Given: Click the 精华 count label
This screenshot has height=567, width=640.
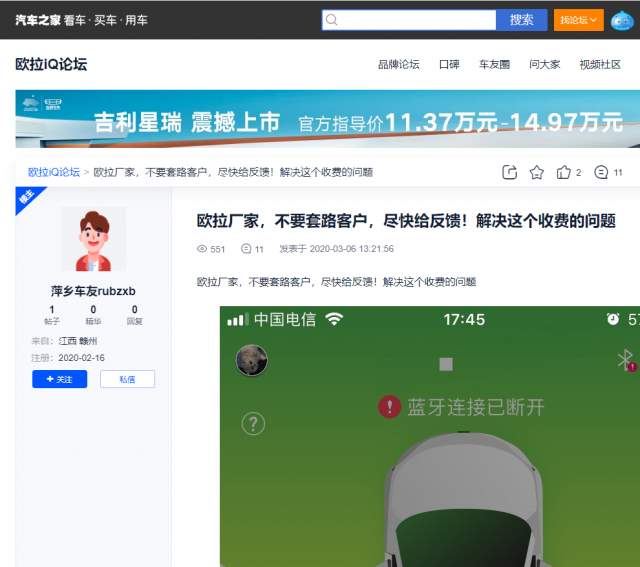Looking at the screenshot, I should pos(93,321).
